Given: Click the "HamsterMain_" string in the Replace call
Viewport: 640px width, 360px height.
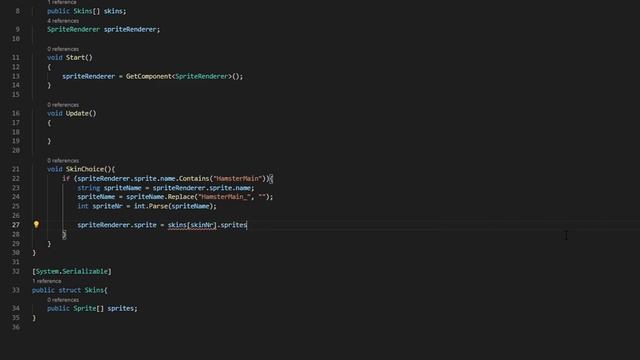Looking at the screenshot, I should pos(224,197).
